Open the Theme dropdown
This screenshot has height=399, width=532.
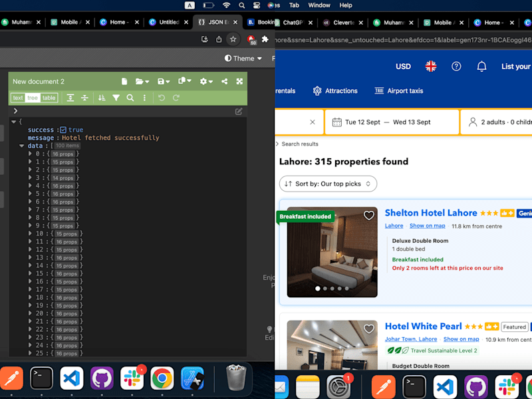(x=243, y=59)
